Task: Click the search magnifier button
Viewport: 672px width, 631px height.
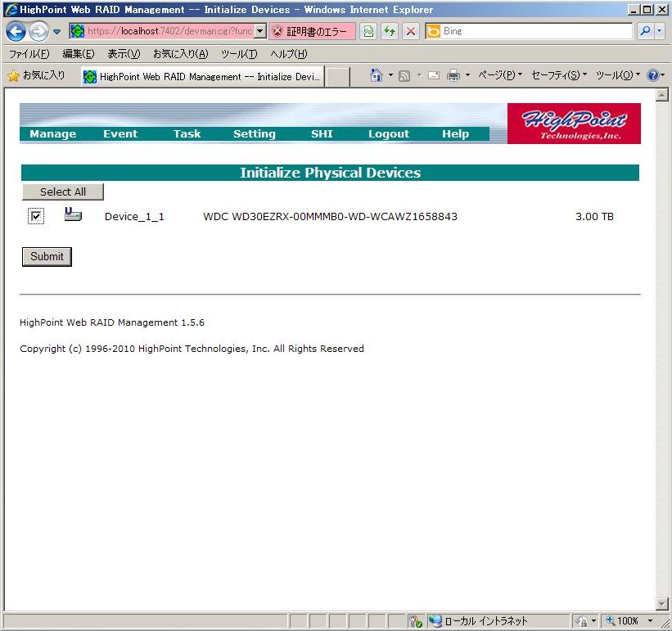Action: tap(644, 31)
